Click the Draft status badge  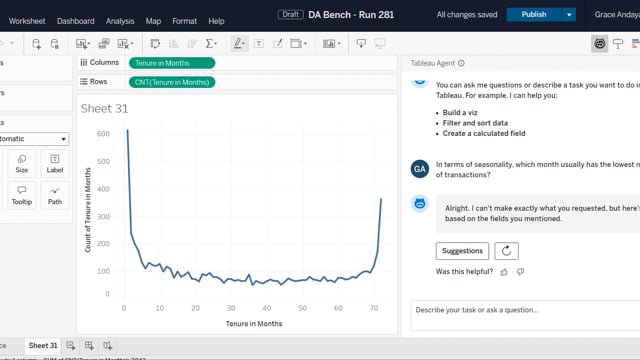[x=291, y=15]
